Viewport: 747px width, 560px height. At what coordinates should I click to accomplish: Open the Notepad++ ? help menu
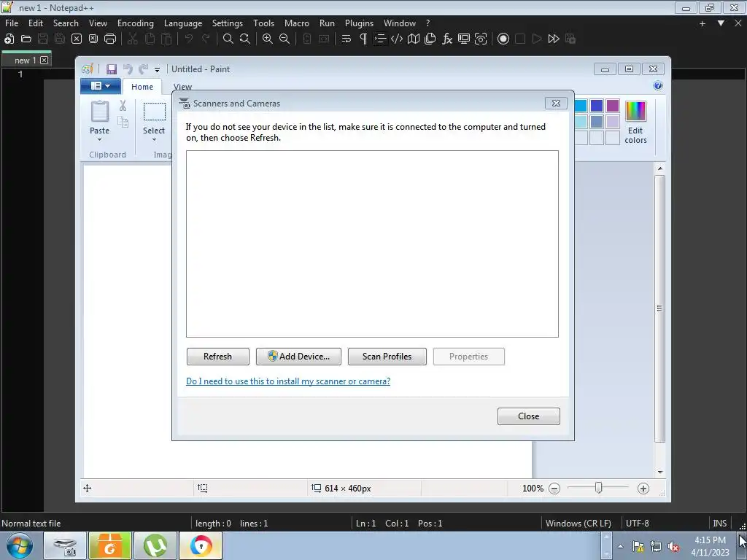click(427, 23)
